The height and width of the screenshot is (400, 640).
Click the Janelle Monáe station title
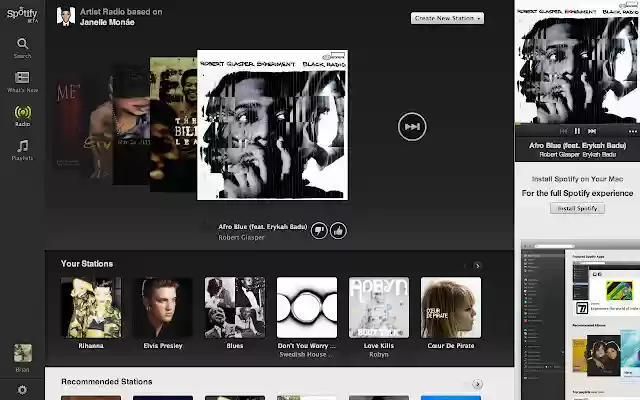[107, 22]
